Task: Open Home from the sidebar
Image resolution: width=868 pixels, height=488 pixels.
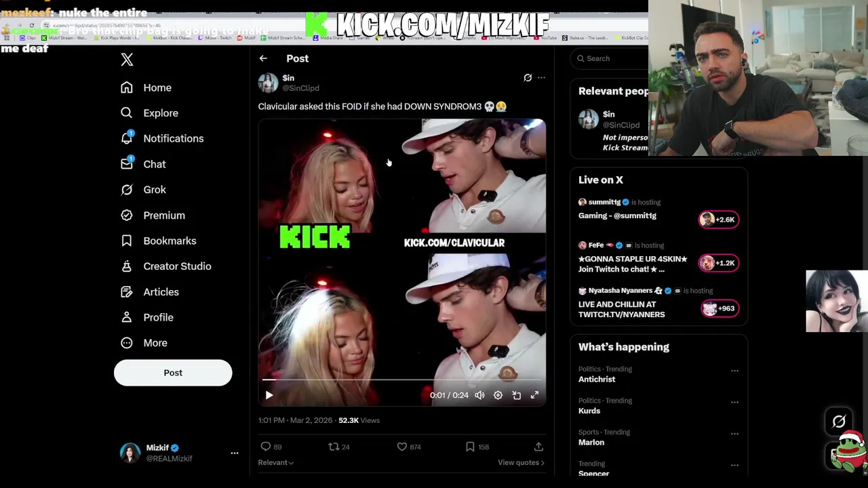Action: [x=146, y=87]
